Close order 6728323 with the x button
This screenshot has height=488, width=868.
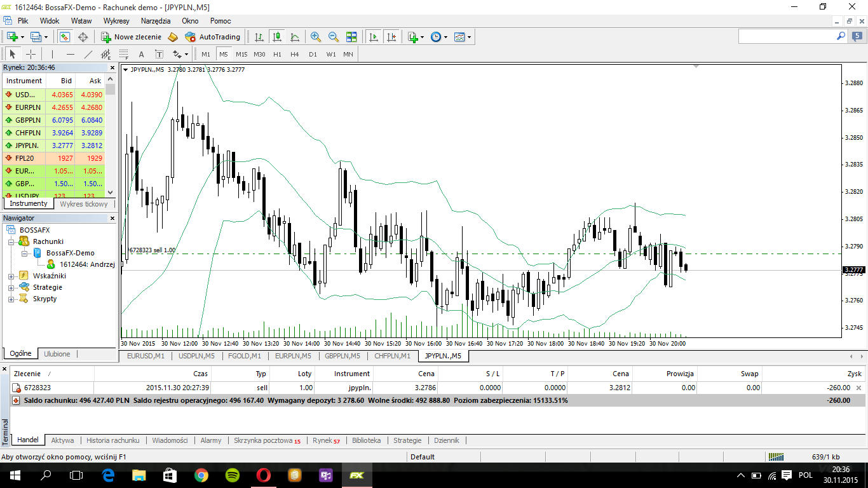(x=859, y=388)
